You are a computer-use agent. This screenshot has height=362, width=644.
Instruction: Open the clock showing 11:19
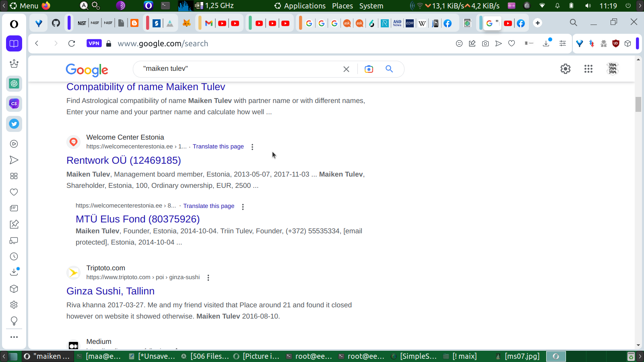coord(608,6)
